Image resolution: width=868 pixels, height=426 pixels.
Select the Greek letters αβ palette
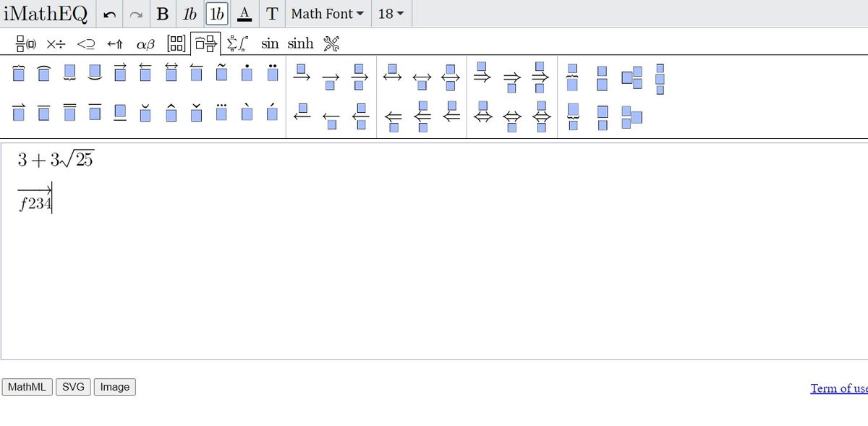146,43
